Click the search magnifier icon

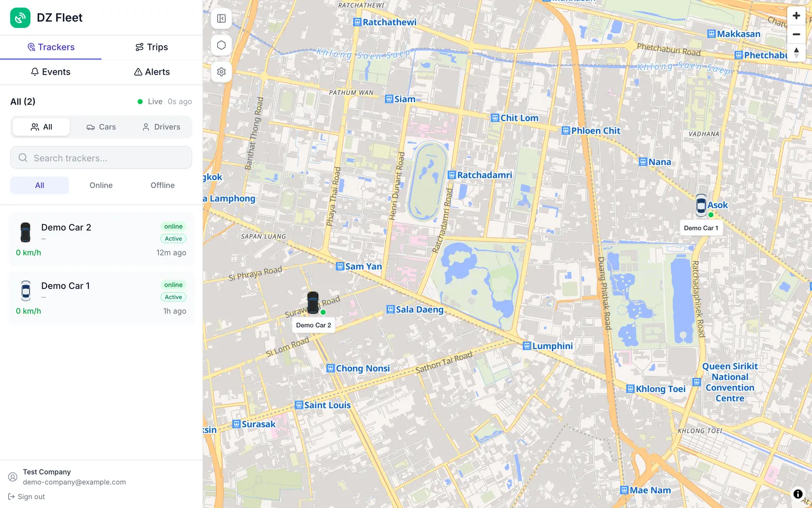[23, 157]
